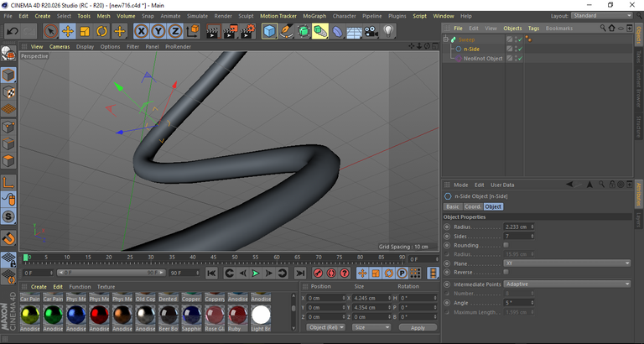The height and width of the screenshot is (344, 644).
Task: Add a Camera object
Action: click(371, 31)
